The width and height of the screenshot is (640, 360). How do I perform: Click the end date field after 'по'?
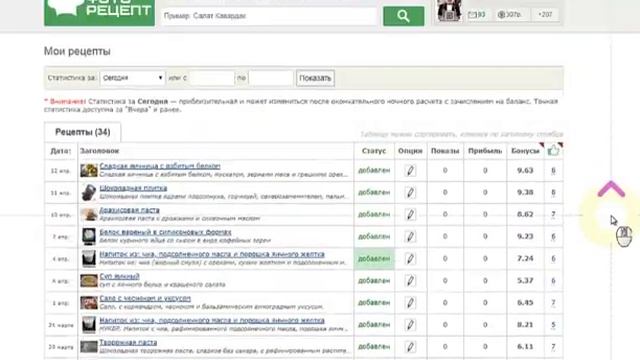pyautogui.click(x=271, y=78)
